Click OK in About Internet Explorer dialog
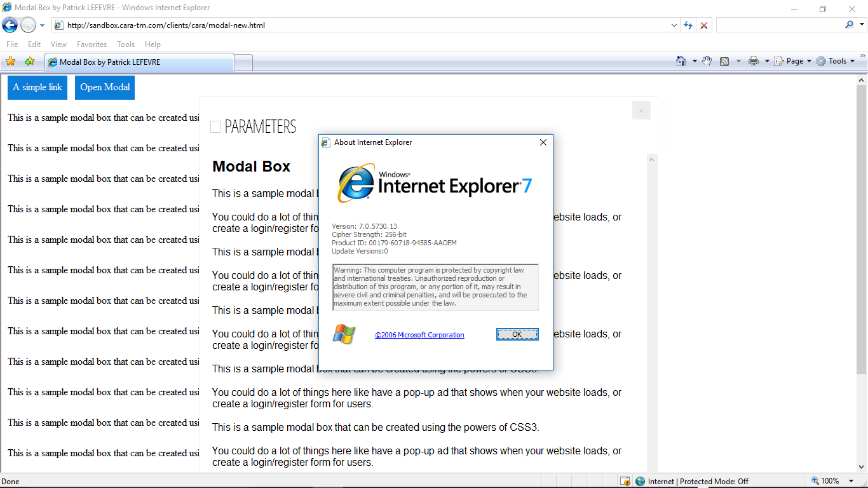The height and width of the screenshot is (488, 868). pos(517,334)
